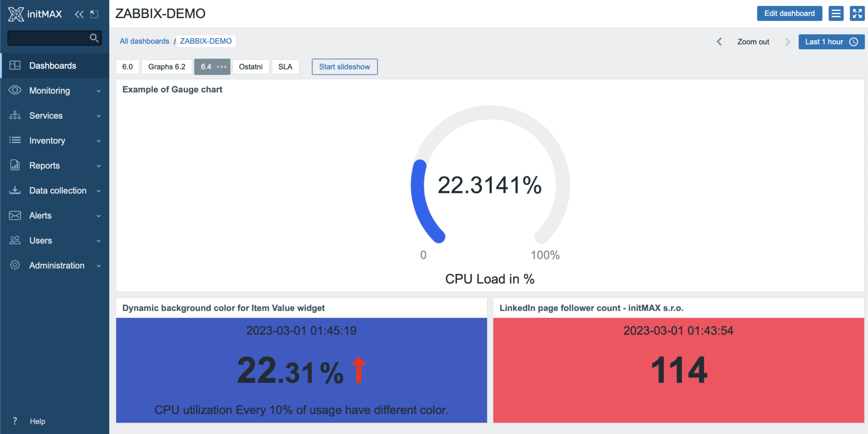The height and width of the screenshot is (434, 868).
Task: Click the Administration gear icon
Action: click(15, 265)
